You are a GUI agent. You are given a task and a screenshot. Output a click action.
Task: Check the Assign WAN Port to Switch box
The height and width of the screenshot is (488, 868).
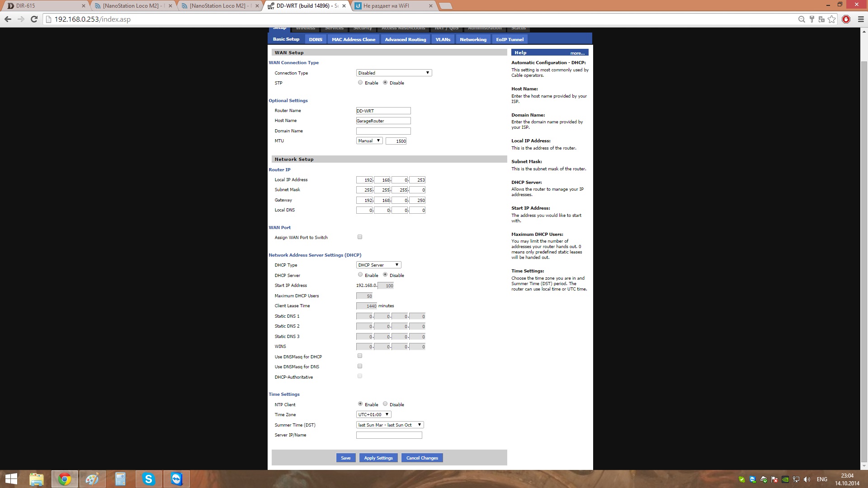pyautogui.click(x=360, y=237)
